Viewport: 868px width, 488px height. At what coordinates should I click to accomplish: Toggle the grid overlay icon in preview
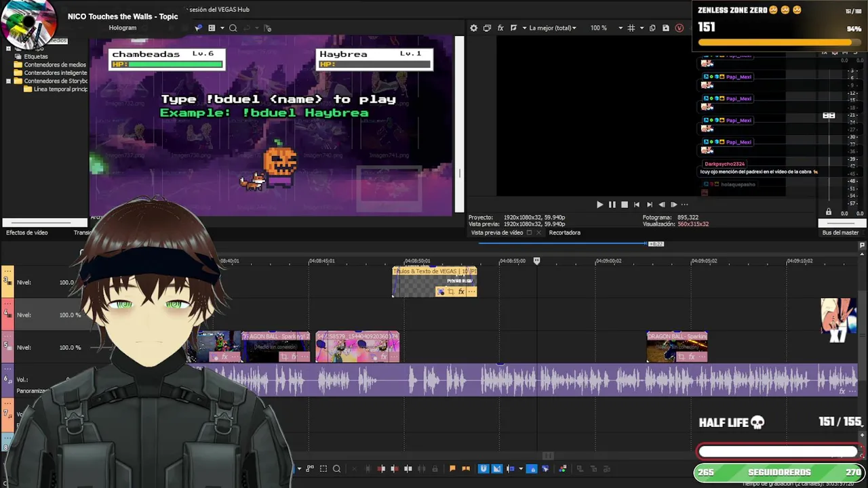pos(631,28)
